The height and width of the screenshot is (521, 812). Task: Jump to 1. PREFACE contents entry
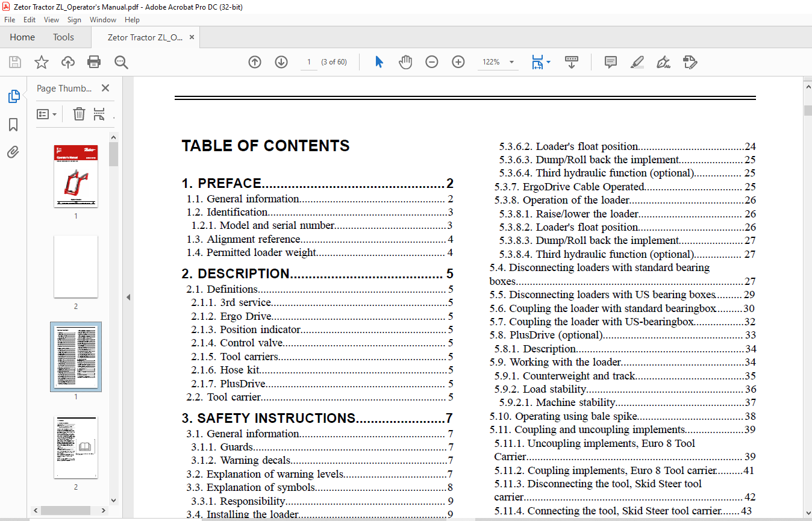317,184
